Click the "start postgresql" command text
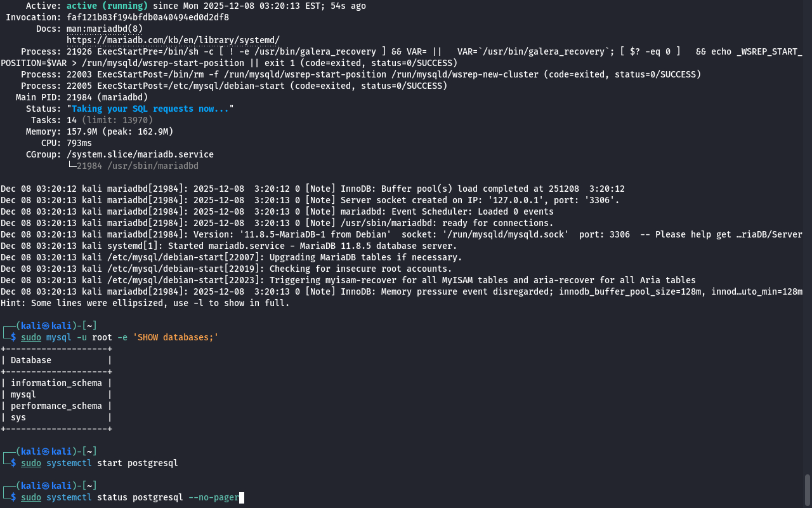The height and width of the screenshot is (508, 812). (x=137, y=463)
